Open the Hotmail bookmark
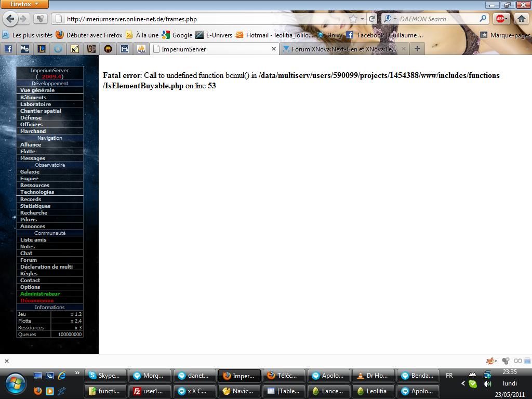Image resolution: width=532 pixels, height=399 pixels. 274,35
